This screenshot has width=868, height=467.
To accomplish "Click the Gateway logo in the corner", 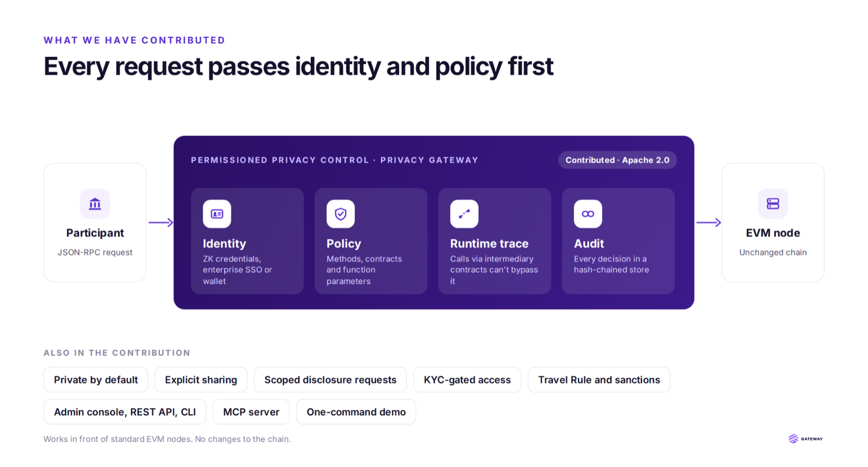I will point(806,439).
